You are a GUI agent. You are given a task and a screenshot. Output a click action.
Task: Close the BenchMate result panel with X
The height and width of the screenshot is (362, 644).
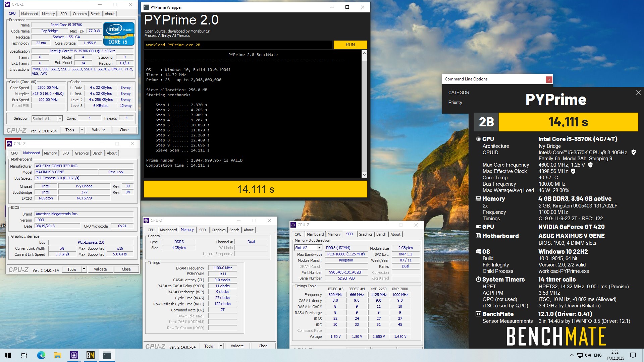click(x=638, y=93)
